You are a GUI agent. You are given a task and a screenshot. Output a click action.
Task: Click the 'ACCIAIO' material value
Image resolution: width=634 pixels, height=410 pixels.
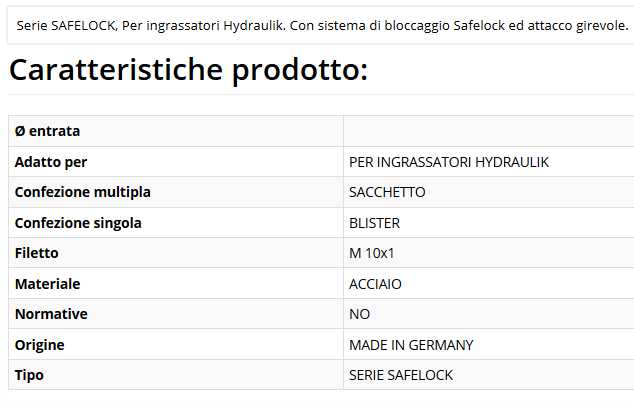point(375,284)
